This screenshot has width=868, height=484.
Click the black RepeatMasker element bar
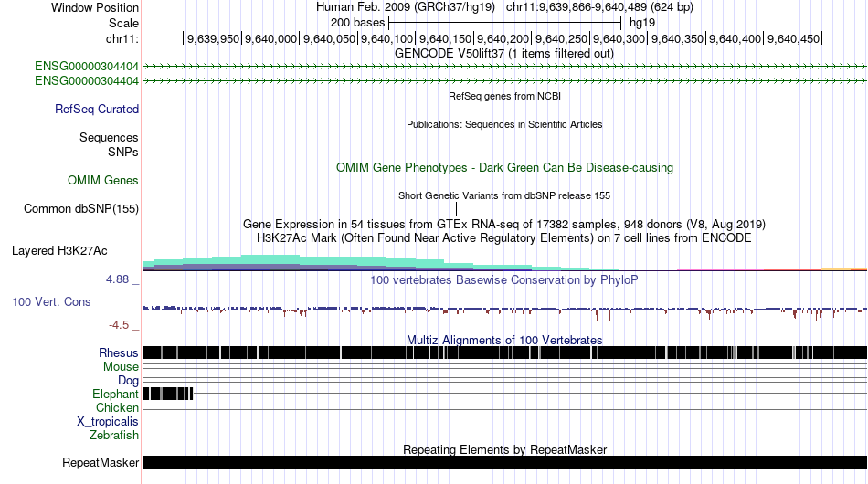coord(504,462)
